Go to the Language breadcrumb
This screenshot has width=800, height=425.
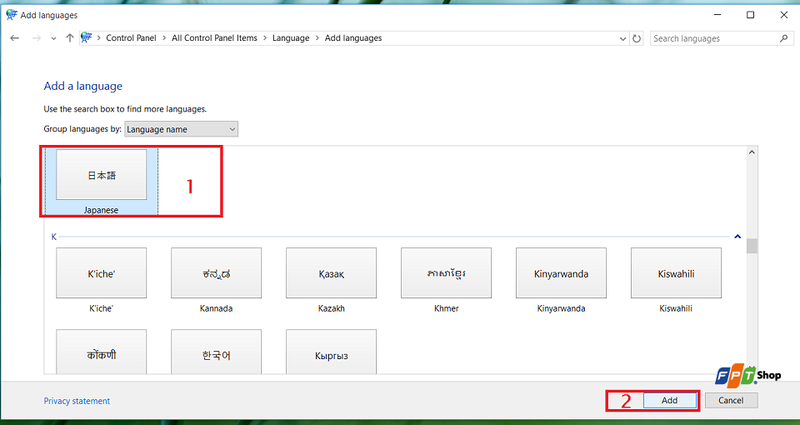tap(291, 38)
